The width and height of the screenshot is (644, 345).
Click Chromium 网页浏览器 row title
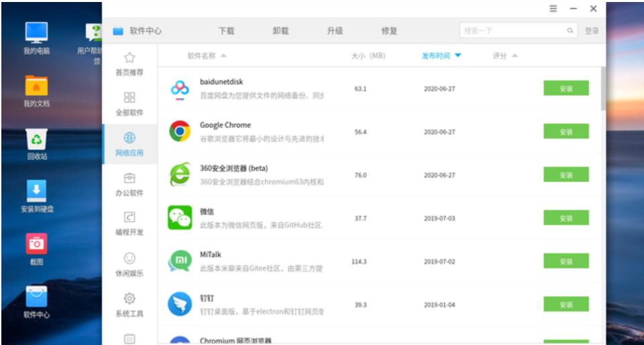pos(235,340)
